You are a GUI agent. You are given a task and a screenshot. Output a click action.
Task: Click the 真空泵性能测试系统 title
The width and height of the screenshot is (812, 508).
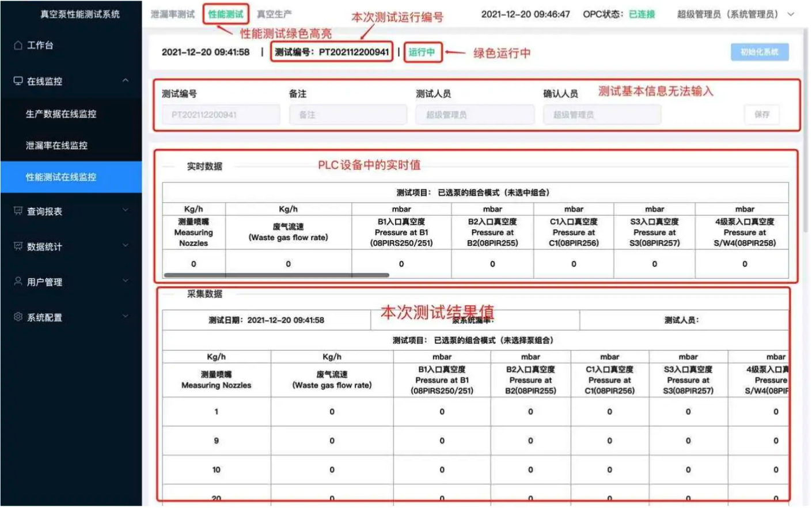[80, 14]
